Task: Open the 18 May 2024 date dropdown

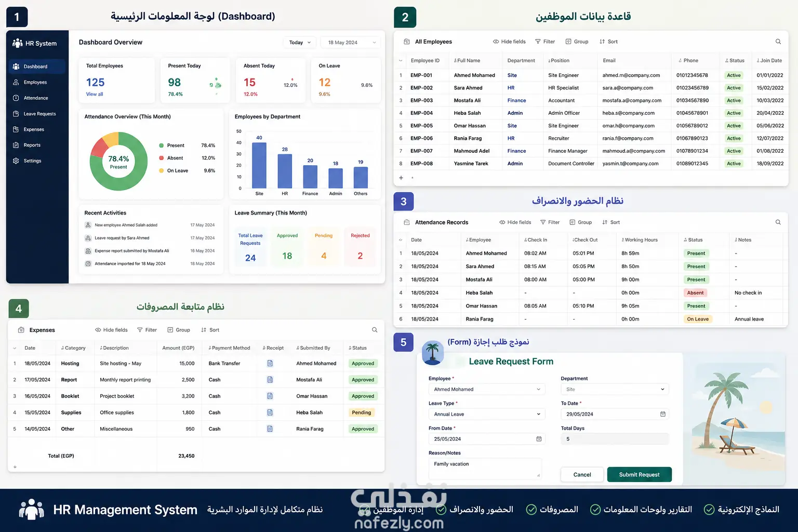Action: [x=351, y=43]
